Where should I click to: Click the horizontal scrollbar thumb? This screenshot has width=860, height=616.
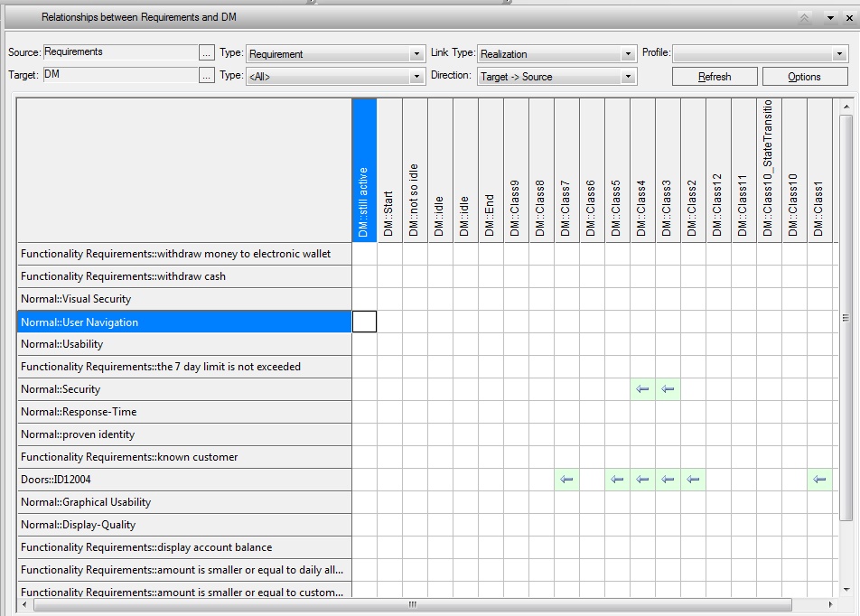pos(413,604)
